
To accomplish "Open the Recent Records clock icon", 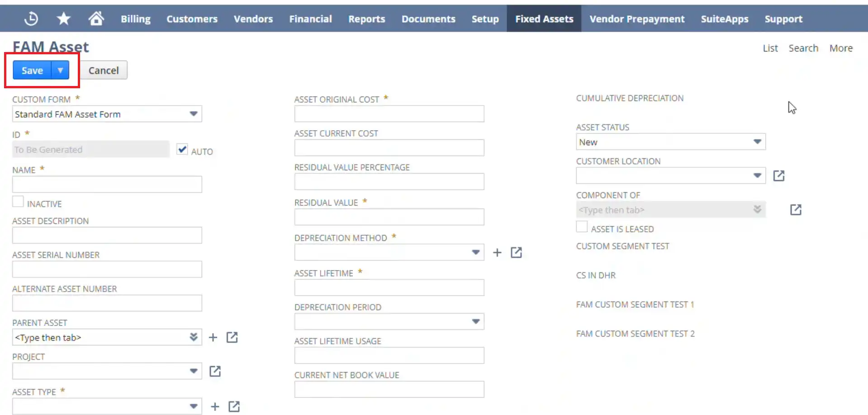I will [30, 18].
